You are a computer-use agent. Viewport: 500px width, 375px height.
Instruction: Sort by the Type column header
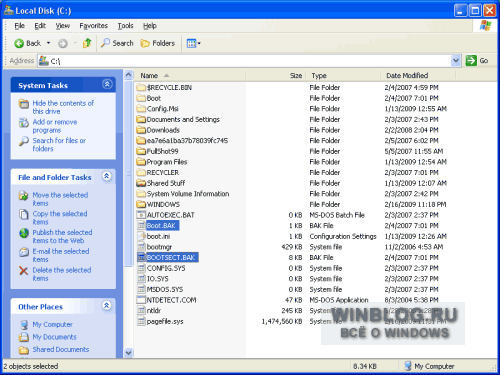(343, 76)
